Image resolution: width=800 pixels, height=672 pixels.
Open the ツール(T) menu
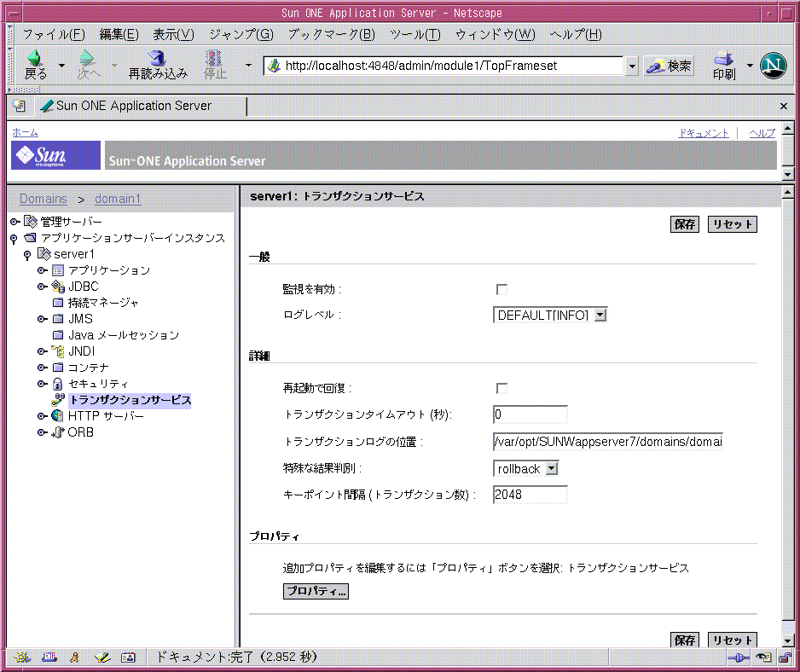click(x=414, y=34)
